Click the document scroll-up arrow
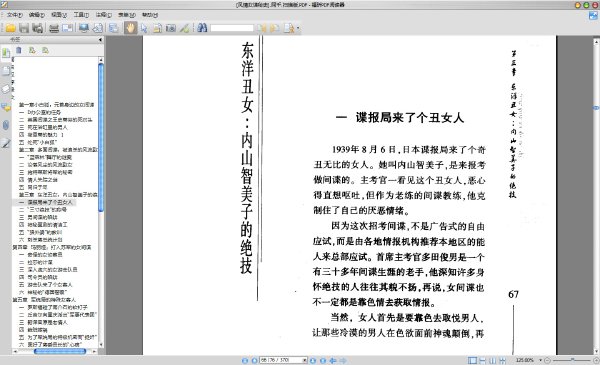600x365 pixels. pyautogui.click(x=597, y=41)
